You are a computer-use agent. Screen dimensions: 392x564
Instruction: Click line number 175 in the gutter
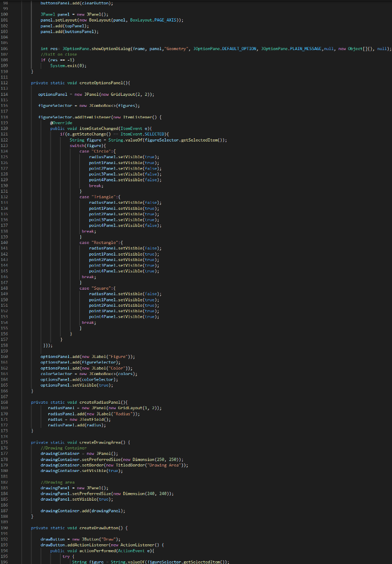coord(4,442)
